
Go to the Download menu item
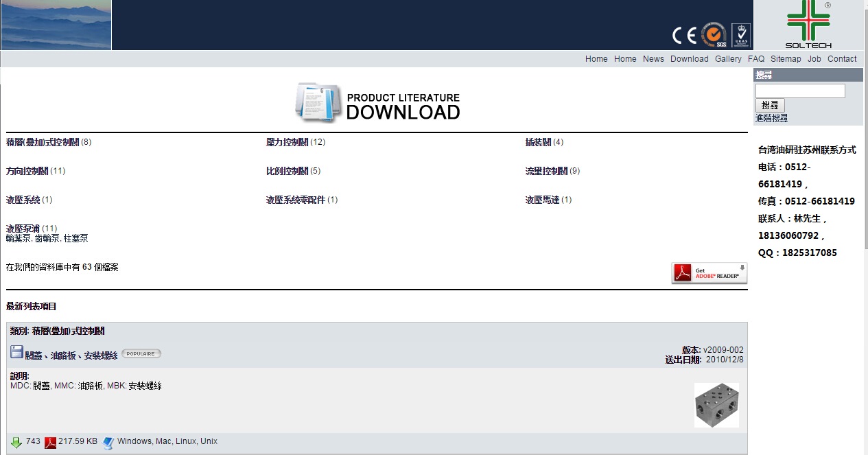[690, 59]
